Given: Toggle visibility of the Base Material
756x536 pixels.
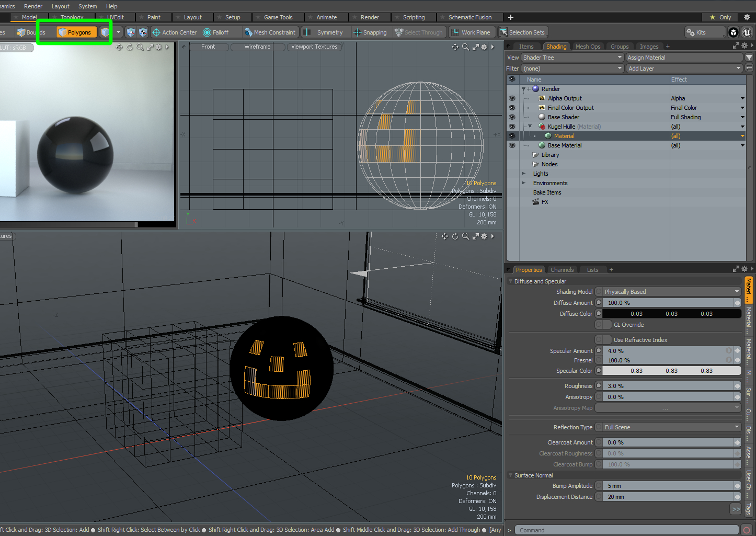Looking at the screenshot, I should (512, 145).
